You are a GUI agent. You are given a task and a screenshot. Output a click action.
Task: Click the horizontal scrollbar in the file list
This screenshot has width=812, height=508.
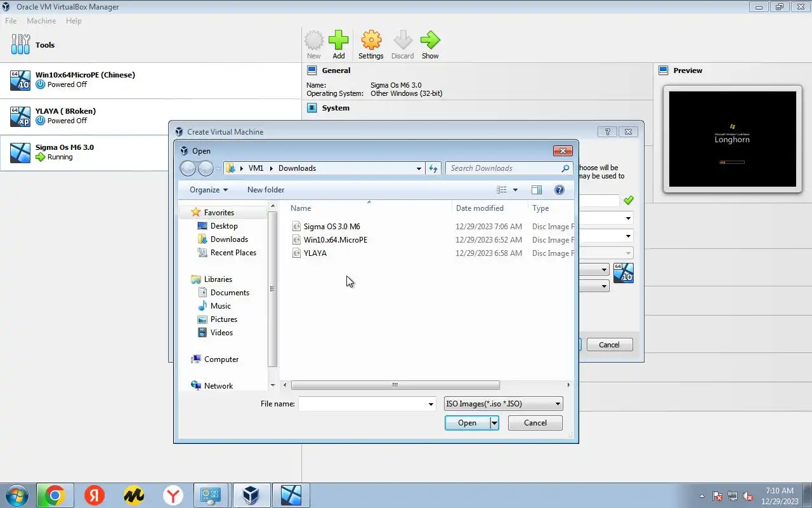point(395,385)
